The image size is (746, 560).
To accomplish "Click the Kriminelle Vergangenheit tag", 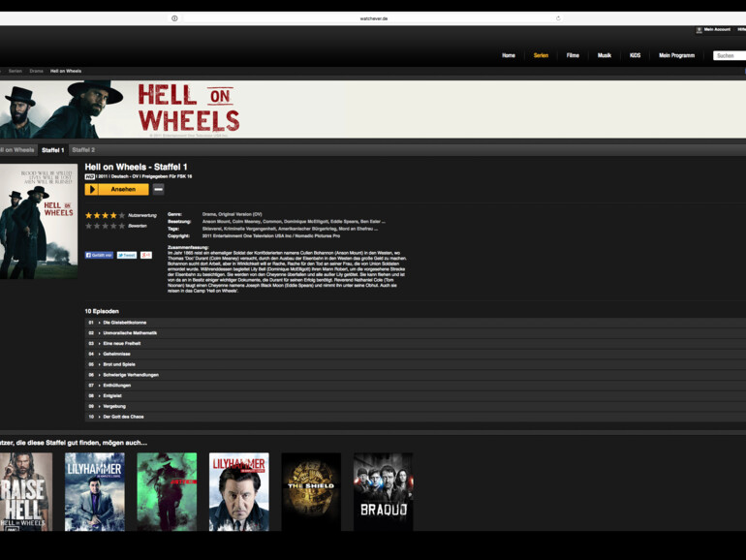I will click(x=250, y=229).
